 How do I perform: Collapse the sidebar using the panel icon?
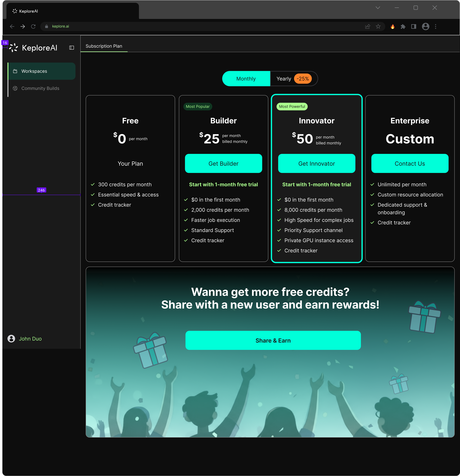click(x=72, y=48)
